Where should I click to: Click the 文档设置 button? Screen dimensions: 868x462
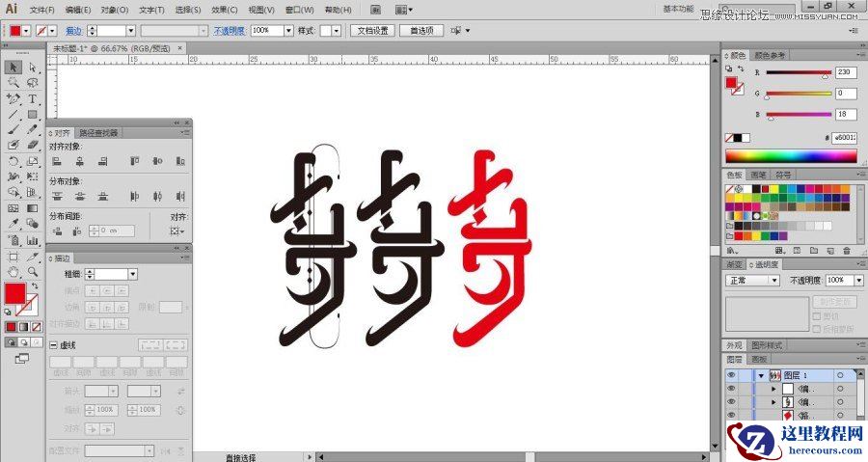pos(372,31)
